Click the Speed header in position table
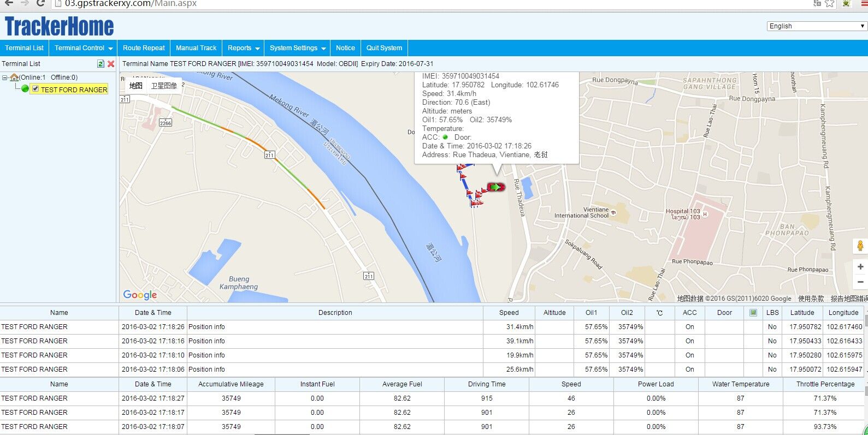Viewport: 868px width, 435px height. 509,313
